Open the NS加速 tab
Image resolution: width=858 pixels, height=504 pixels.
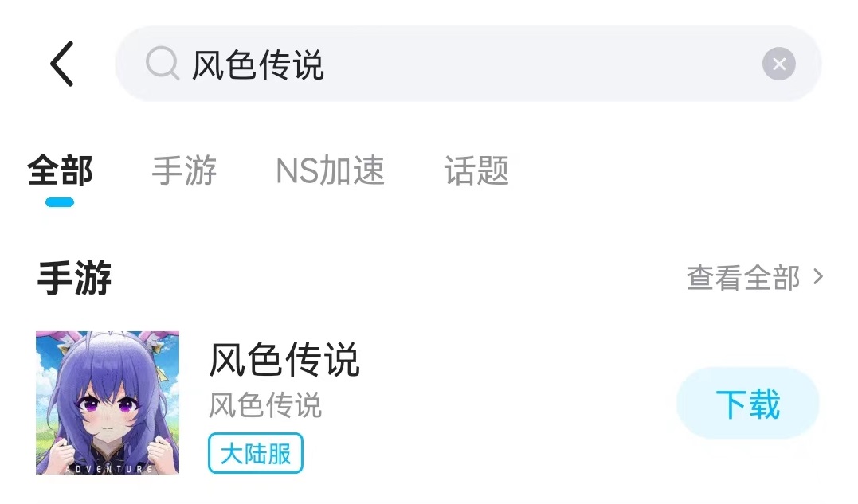pos(330,170)
